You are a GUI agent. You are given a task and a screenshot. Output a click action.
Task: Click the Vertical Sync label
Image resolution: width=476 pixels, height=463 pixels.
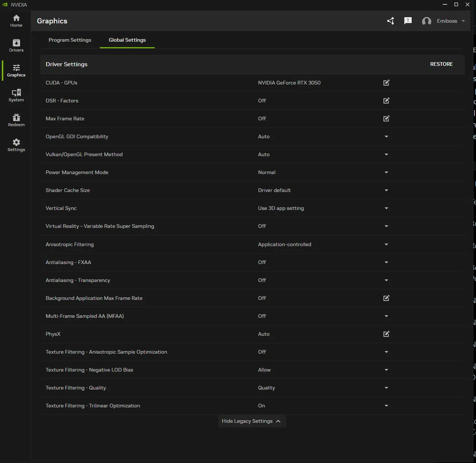coord(61,208)
